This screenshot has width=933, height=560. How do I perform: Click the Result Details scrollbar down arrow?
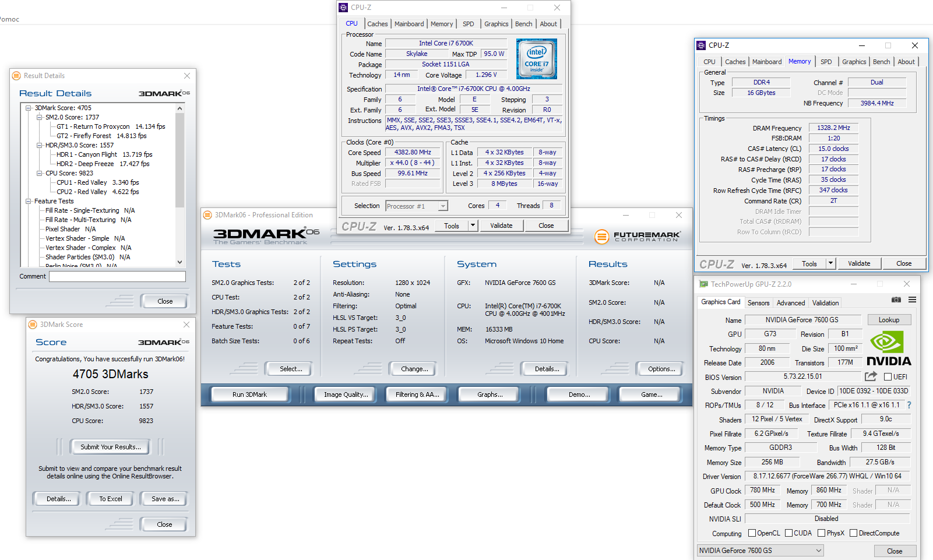pyautogui.click(x=179, y=262)
